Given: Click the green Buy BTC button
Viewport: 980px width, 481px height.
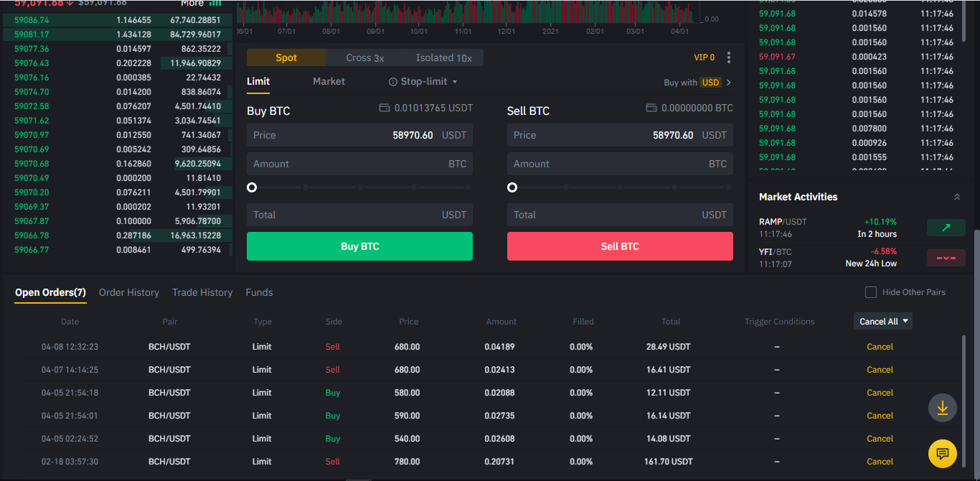Looking at the screenshot, I should pos(359,246).
